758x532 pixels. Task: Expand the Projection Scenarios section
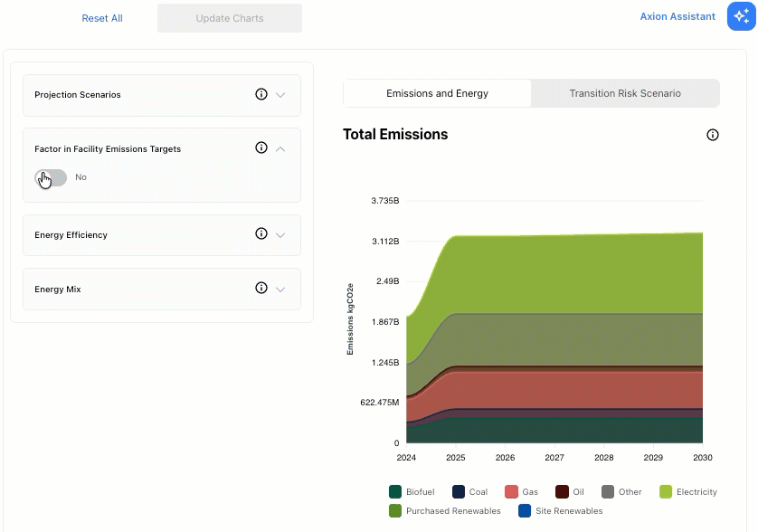(x=280, y=95)
